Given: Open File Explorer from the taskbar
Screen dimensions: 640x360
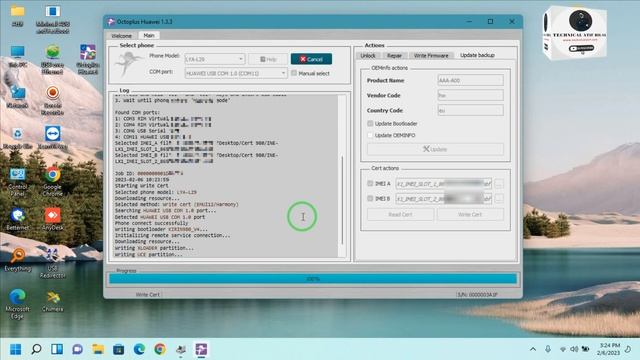Looking at the screenshot, I should click(98, 349).
